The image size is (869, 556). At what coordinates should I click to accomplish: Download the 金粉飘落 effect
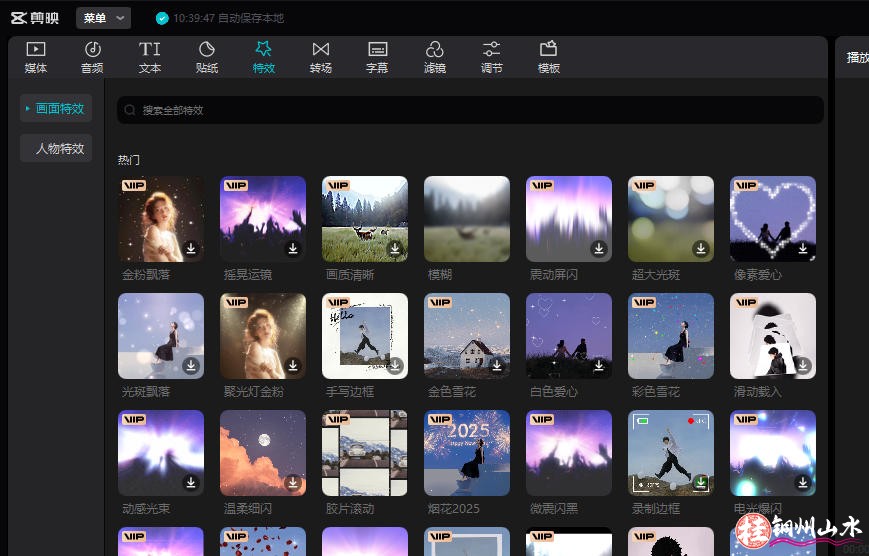(x=191, y=249)
